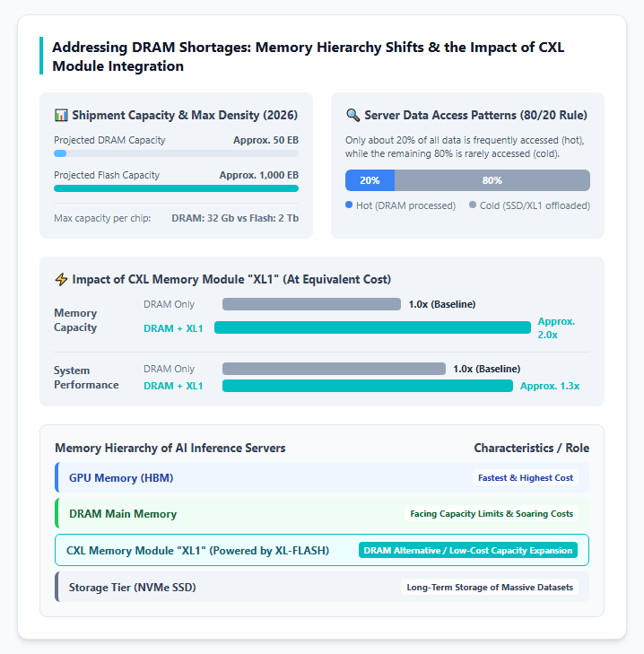Click the Facing Capacity Limits & Soaring Costs badge

click(492, 513)
